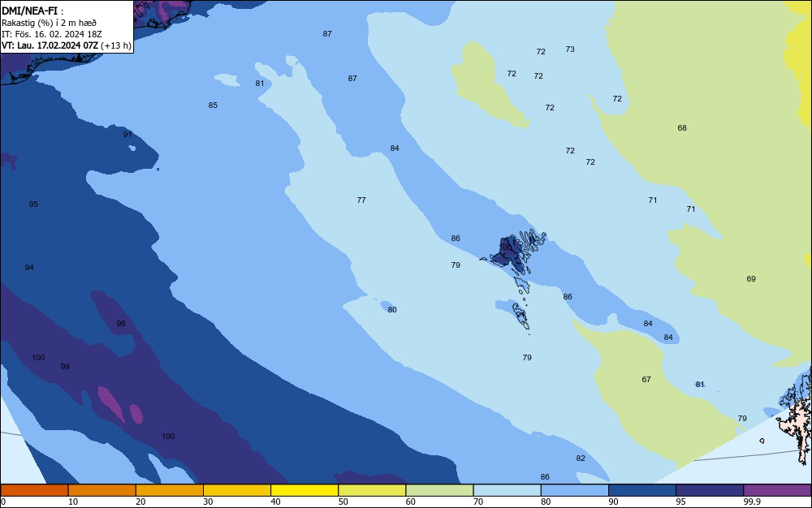Pick the 60–70 light green legend swatch
The height and width of the screenshot is (508, 812).
click(439, 490)
